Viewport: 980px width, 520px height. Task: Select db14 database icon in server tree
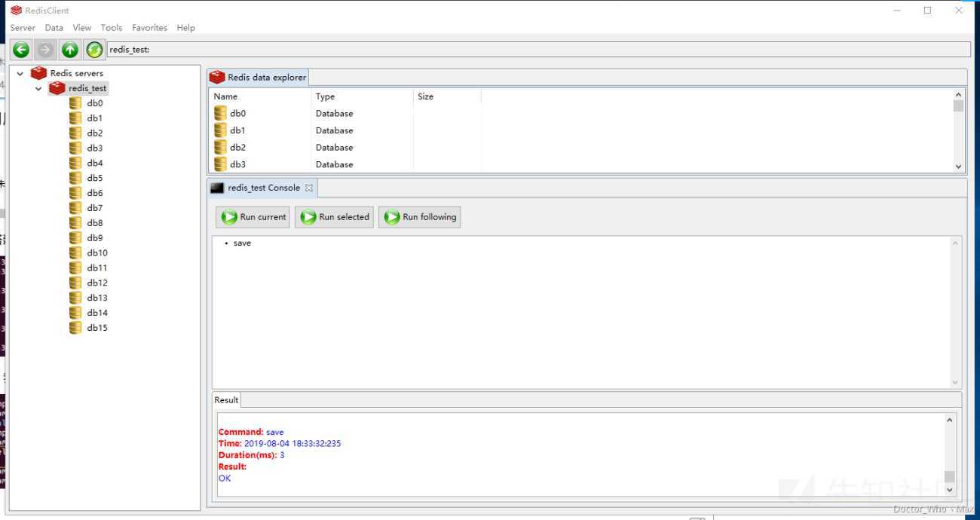click(75, 313)
